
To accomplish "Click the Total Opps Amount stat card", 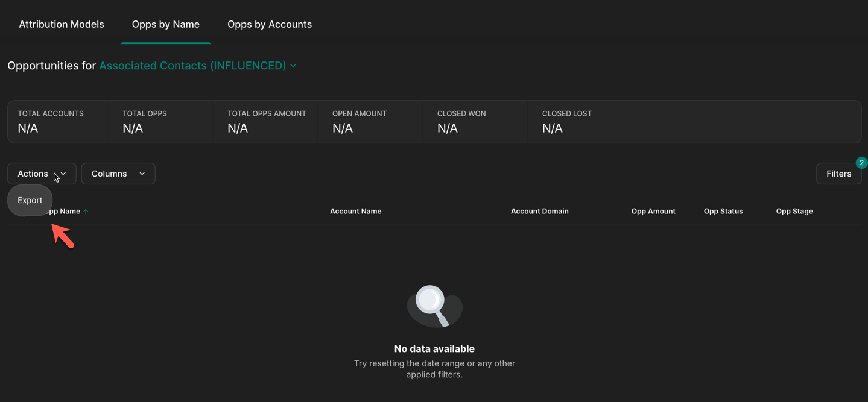I will [266, 121].
